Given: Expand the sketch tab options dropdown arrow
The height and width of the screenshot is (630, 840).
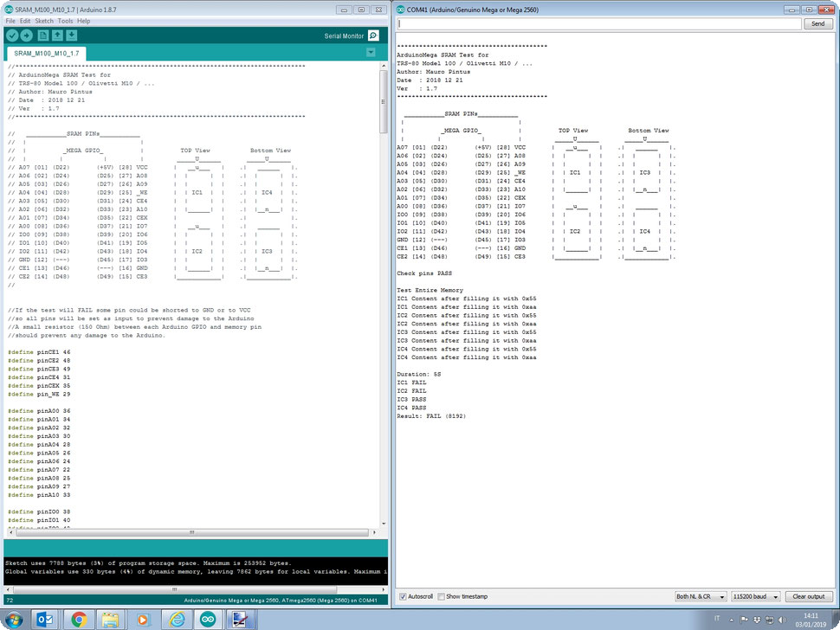Looking at the screenshot, I should (371, 53).
